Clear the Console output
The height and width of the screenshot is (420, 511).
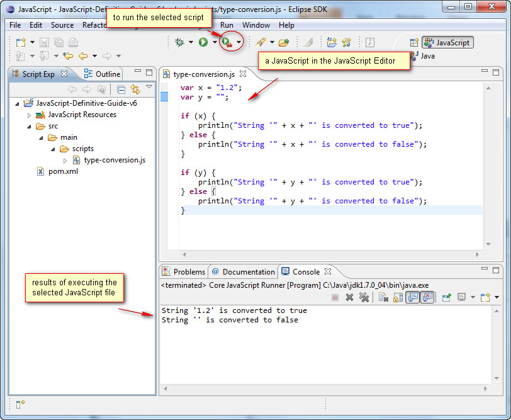[x=383, y=297]
